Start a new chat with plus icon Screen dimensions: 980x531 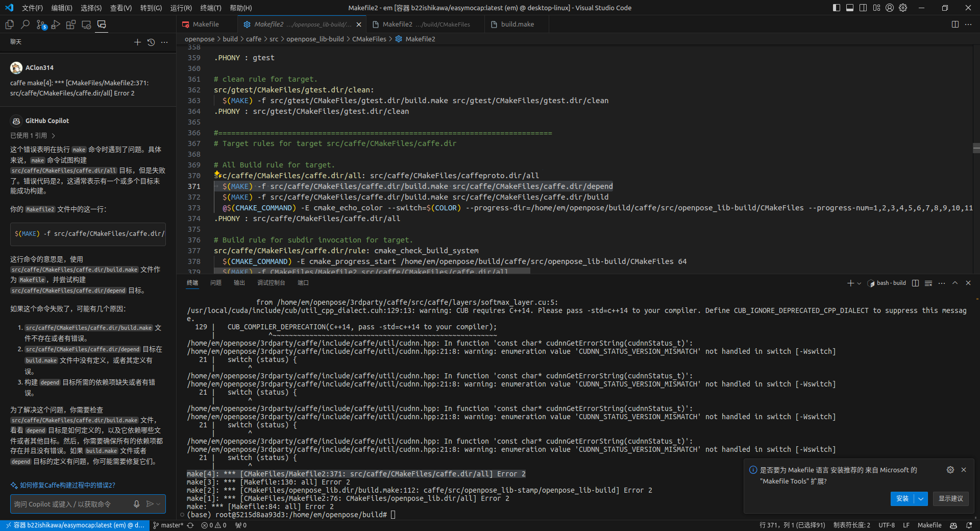[137, 42]
